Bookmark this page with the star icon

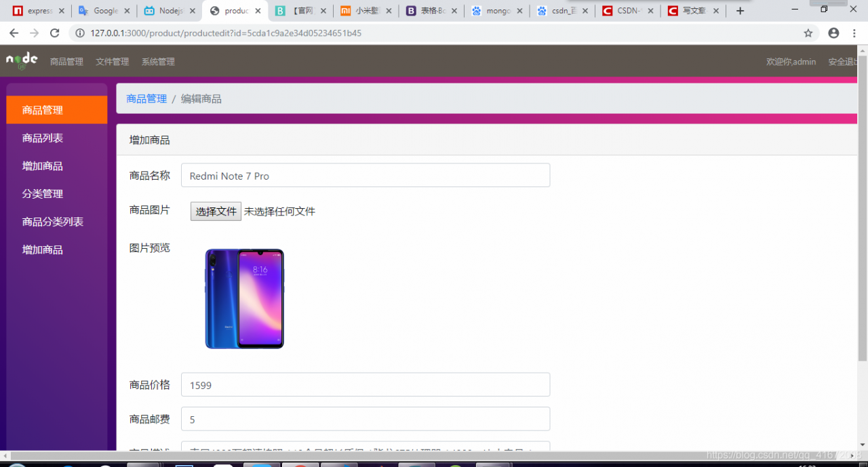point(808,33)
